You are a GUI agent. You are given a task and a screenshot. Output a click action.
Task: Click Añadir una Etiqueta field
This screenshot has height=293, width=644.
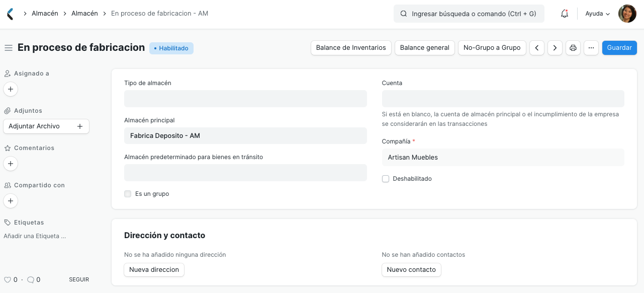tap(35, 236)
